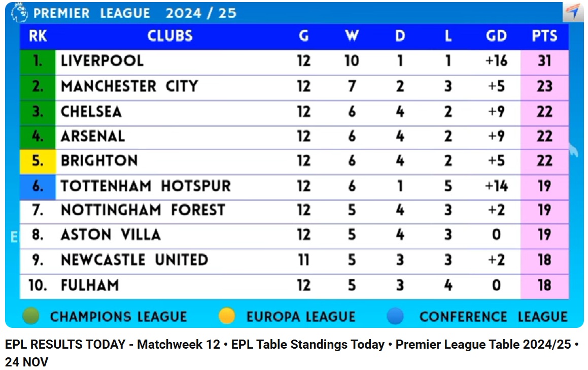
Task: Click Brighton's yellow rank 5 cell
Action: coord(38,161)
